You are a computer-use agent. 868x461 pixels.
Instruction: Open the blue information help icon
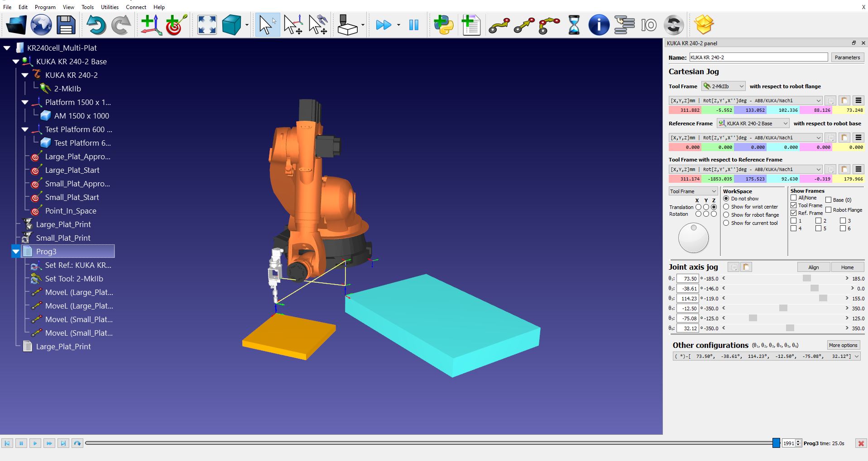[x=598, y=25]
